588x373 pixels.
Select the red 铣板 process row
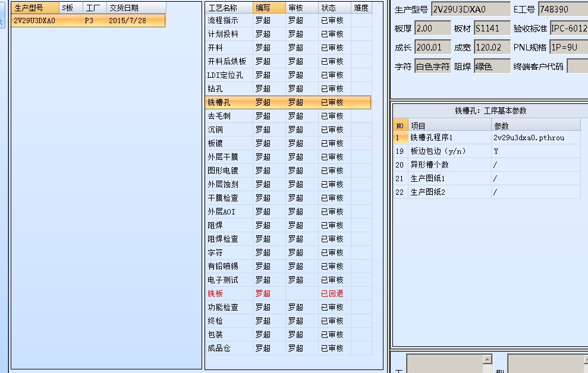click(x=288, y=294)
